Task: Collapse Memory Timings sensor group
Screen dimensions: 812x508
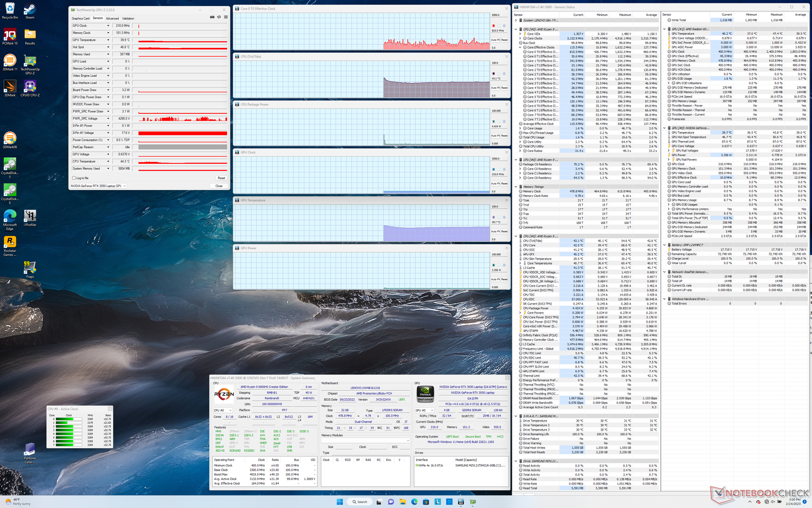Action: tap(516, 187)
